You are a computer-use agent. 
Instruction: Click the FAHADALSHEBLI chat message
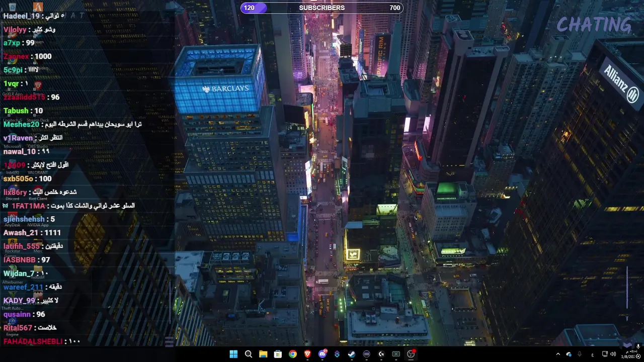(x=42, y=342)
